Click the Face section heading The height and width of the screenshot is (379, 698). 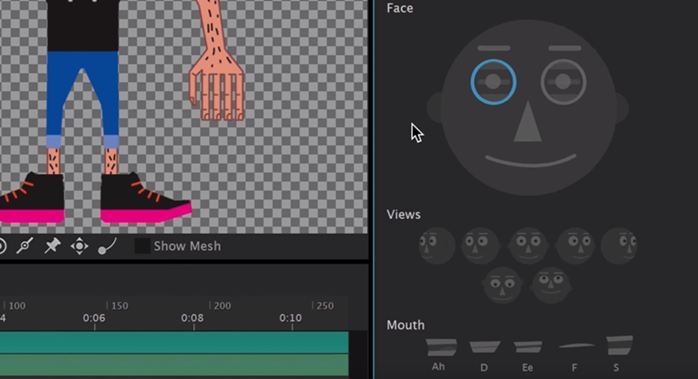400,8
